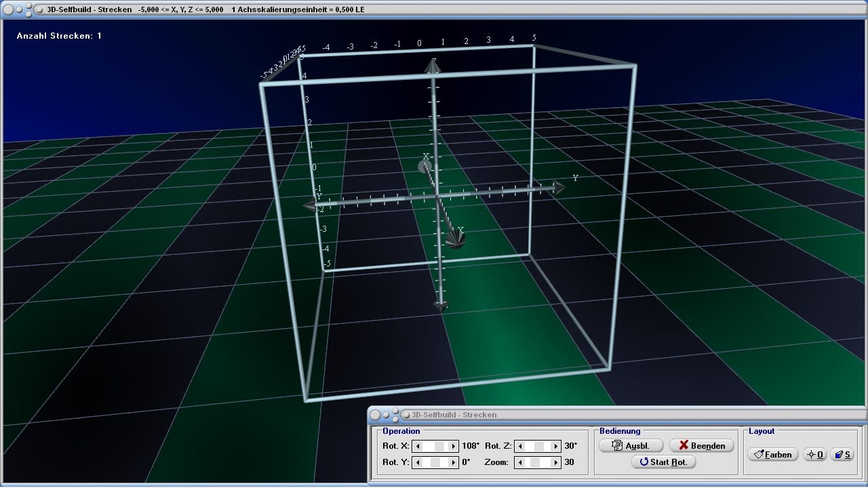Decrease Rot. Z with its left arrow
The image size is (868, 488).
pyautogui.click(x=520, y=446)
